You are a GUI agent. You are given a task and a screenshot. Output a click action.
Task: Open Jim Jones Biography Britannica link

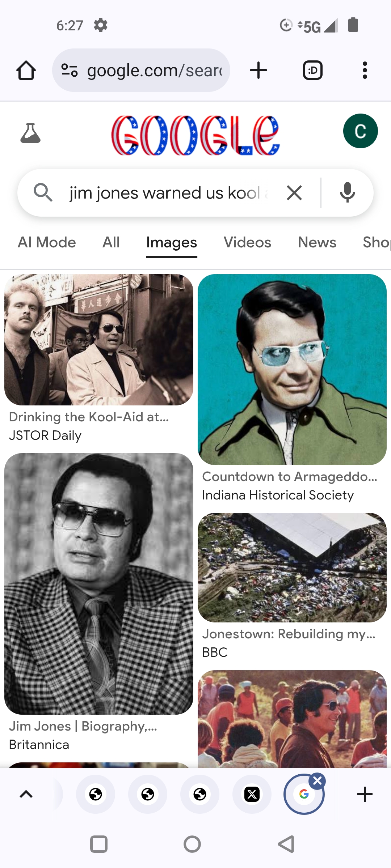tap(83, 726)
